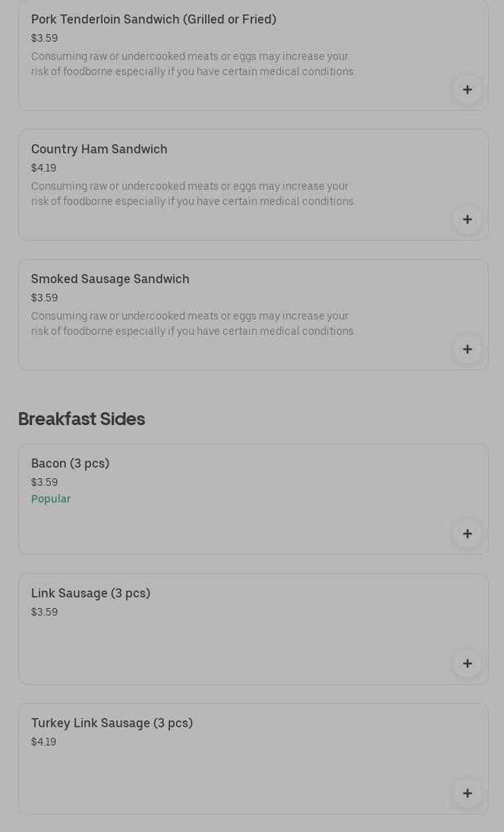
Task: Click the $4.19 price under Country Ham Sandwich
Action: (43, 168)
